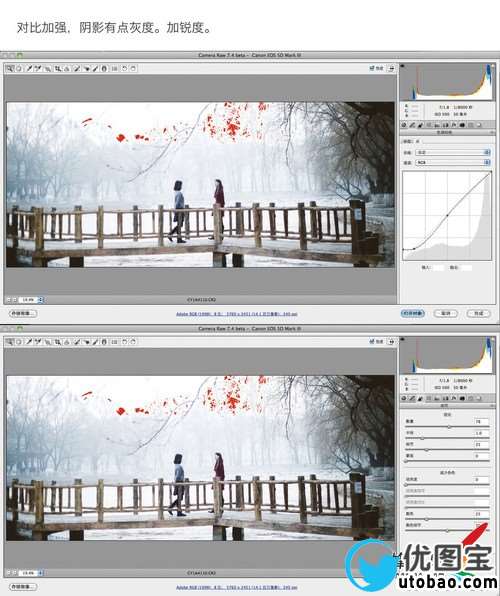Image resolution: width=500 pixels, height=596 pixels.
Task: Toggle shadow clipping warning in Tone Curve window
Action: 403,66
